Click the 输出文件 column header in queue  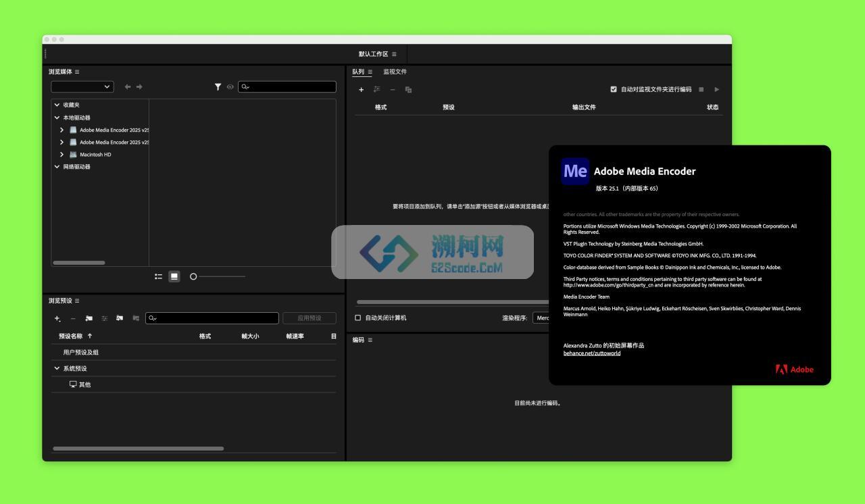click(x=584, y=107)
